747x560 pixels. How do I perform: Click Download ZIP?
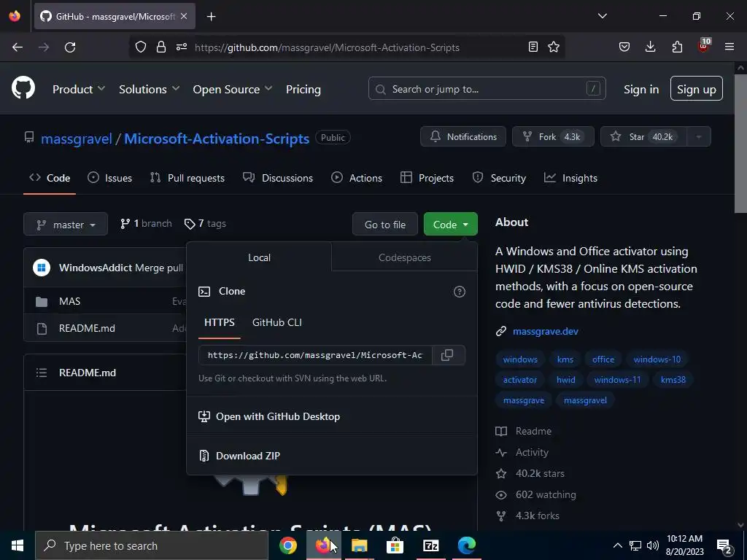[x=248, y=456]
